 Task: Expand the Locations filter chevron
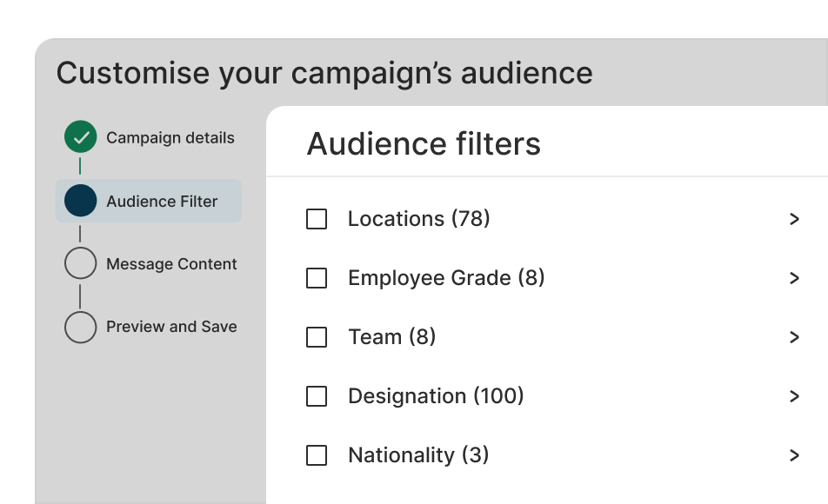(x=794, y=219)
